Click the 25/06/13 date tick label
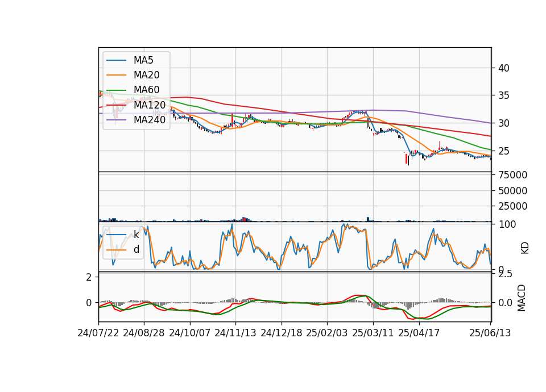This screenshot has width=546, height=392. 490,333
